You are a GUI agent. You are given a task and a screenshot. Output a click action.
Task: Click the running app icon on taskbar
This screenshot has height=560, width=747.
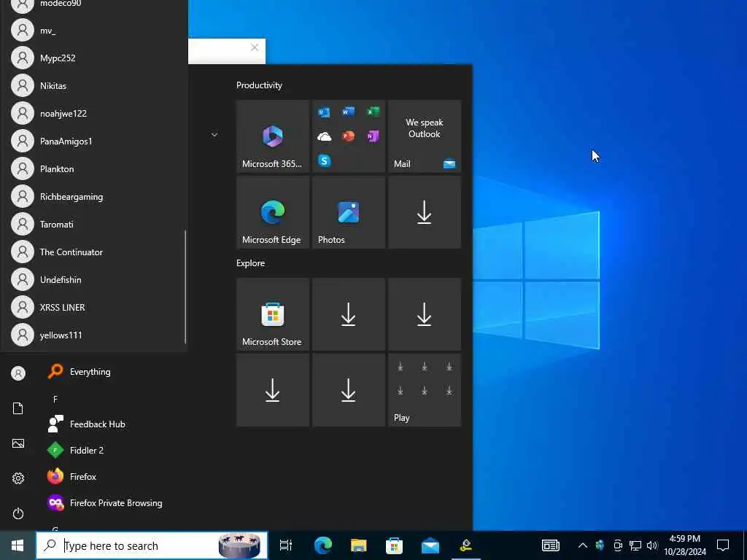466,545
